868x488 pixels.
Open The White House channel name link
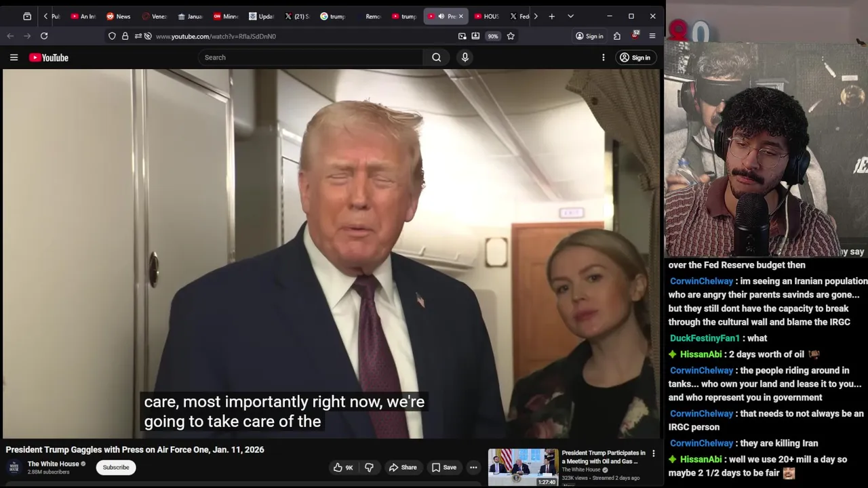[54, 464]
